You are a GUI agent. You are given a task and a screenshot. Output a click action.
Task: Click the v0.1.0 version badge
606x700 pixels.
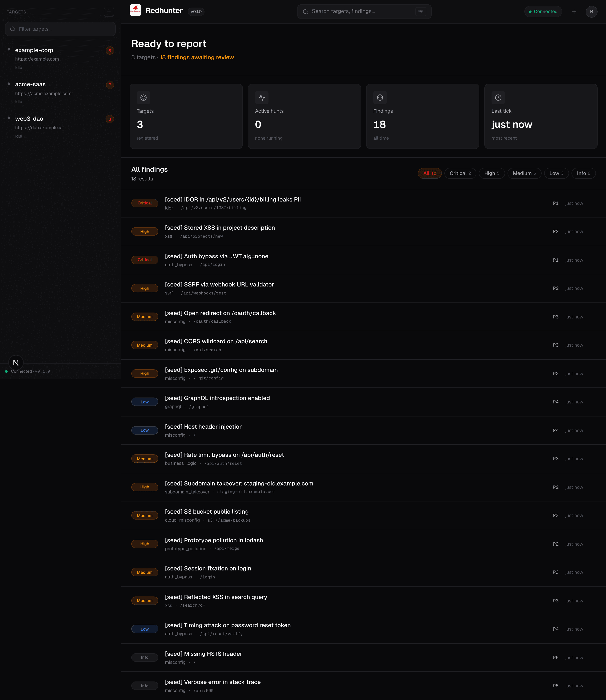(196, 12)
